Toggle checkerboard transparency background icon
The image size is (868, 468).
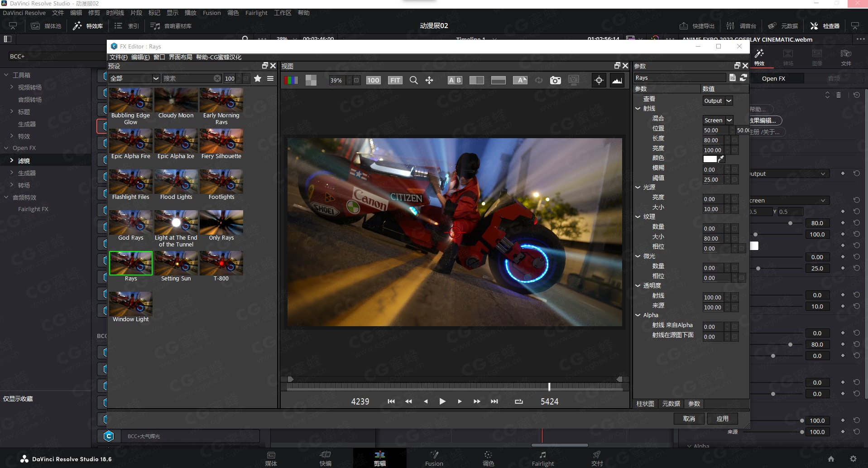pos(311,80)
